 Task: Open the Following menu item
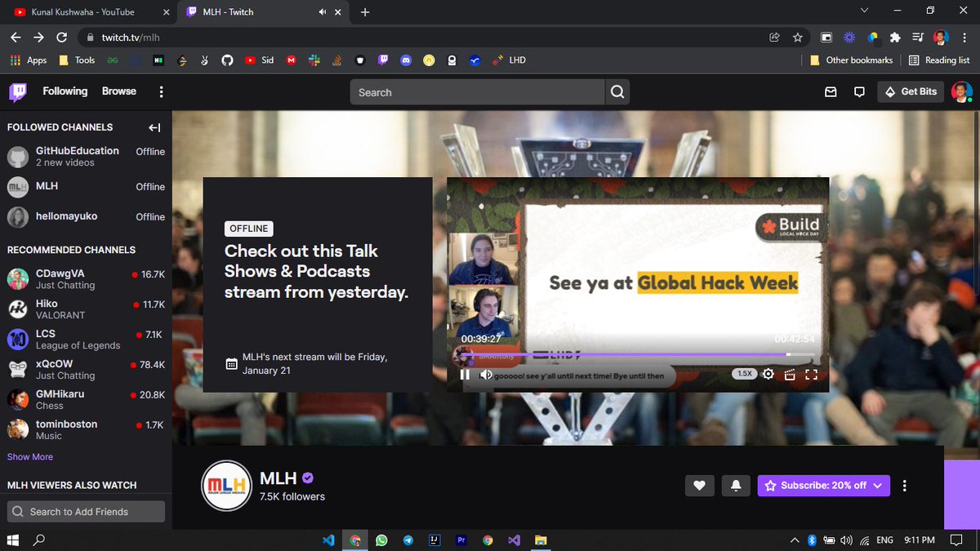[65, 91]
